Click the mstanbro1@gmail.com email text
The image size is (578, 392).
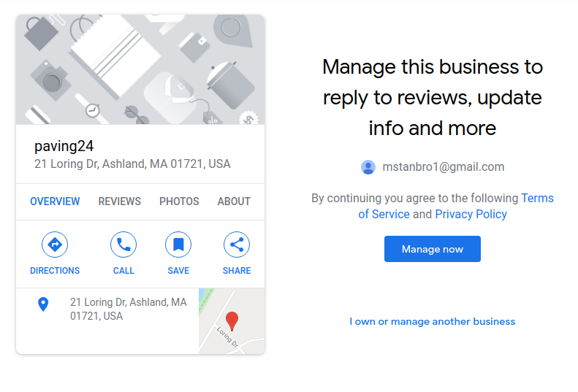(x=443, y=167)
